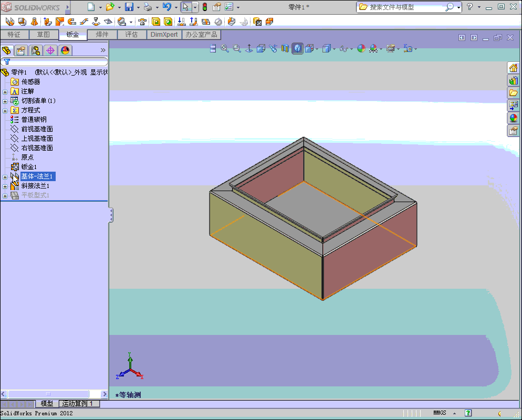Viewport: 522px width, 420px height.
Task: Select the Miter Flange tool
Action: tap(59, 22)
